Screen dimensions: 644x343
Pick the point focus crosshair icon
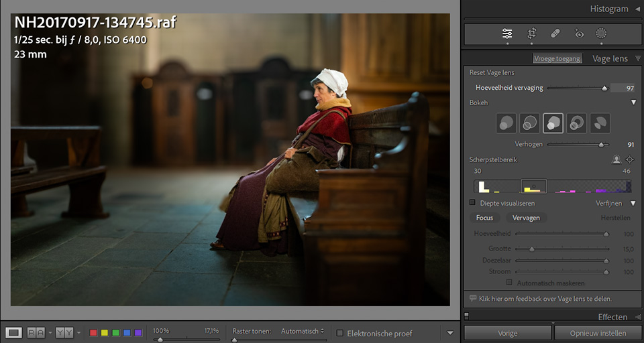click(629, 159)
